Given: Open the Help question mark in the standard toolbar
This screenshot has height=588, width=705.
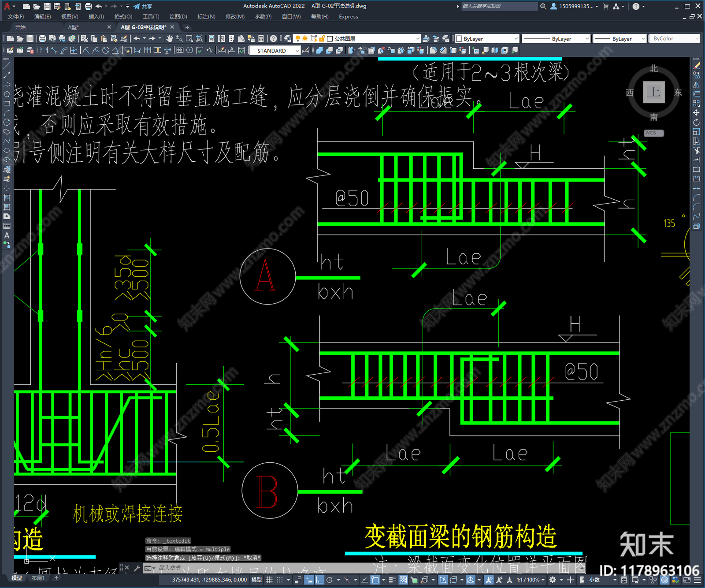Looking at the screenshot, I should (x=274, y=39).
